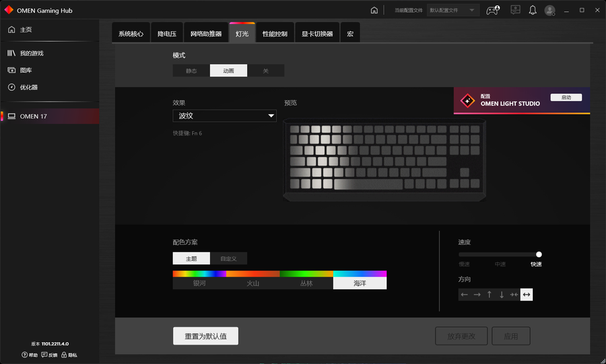Open 反馈 feedback at bottom left
This screenshot has height=364, width=606.
[x=49, y=355]
